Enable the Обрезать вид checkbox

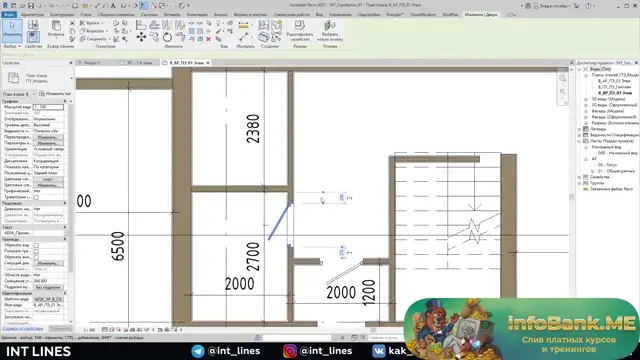(36, 245)
